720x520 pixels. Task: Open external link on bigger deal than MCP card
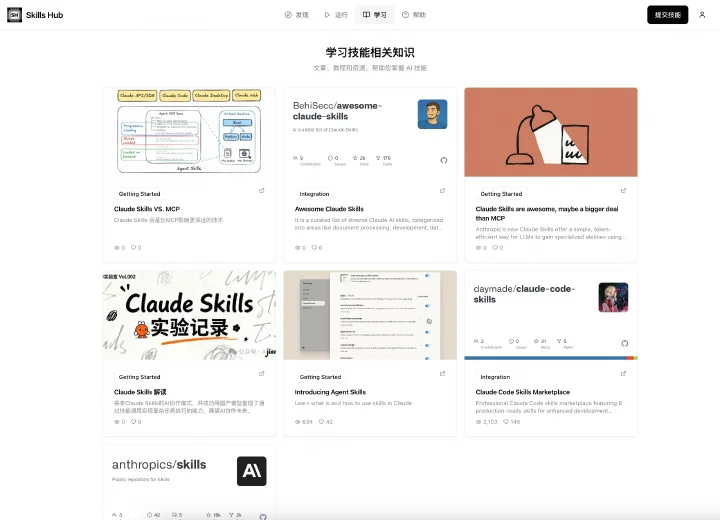coord(624,191)
